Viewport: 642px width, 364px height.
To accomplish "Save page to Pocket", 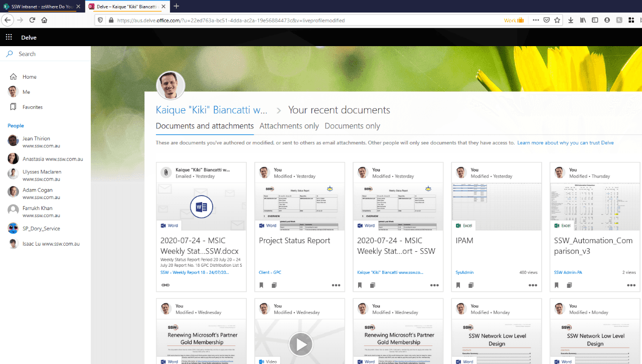I will [547, 20].
